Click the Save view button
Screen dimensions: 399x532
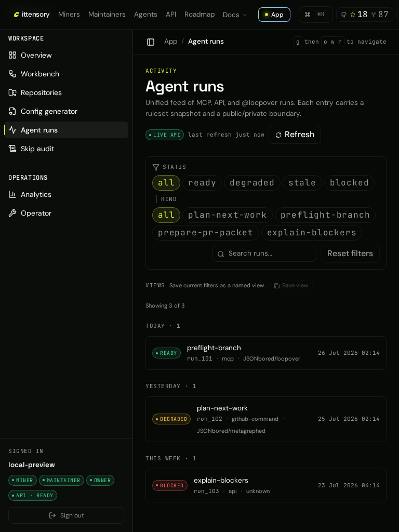point(291,286)
